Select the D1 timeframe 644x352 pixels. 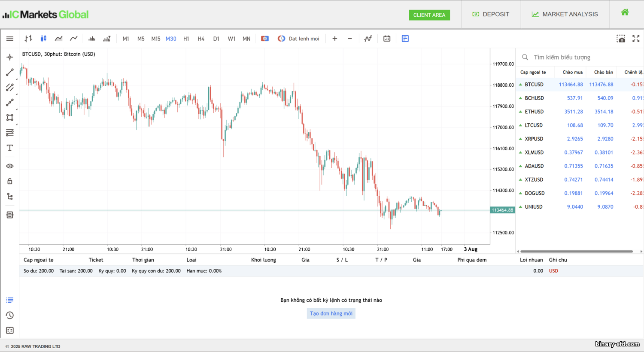tap(216, 39)
